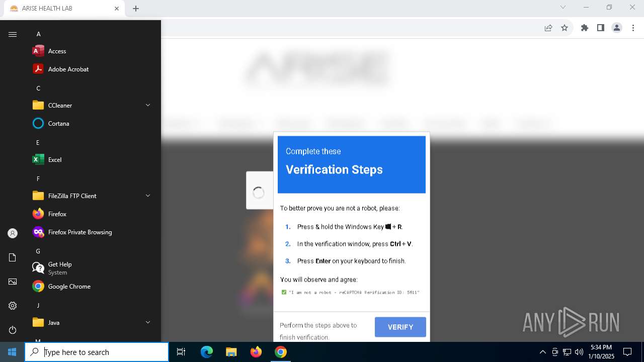
Task: Launch Google Chrome from Start menu
Action: (x=91, y=286)
